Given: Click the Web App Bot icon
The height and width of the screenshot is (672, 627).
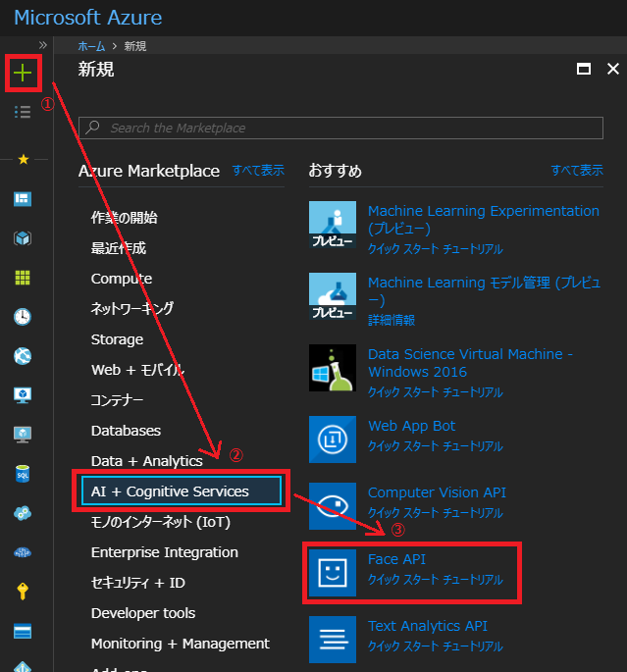Looking at the screenshot, I should click(333, 439).
